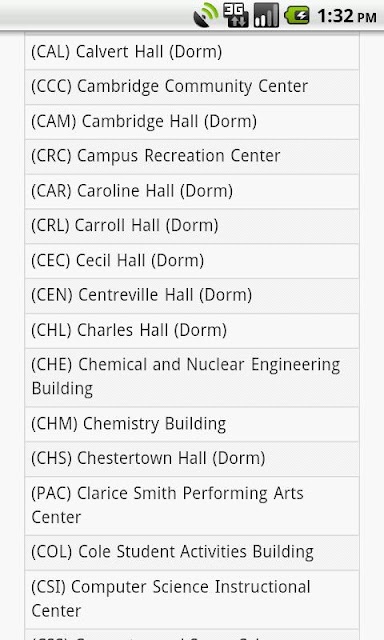Choose Carroll Hall (Dorm)
This screenshot has width=384, height=640.
click(192, 226)
